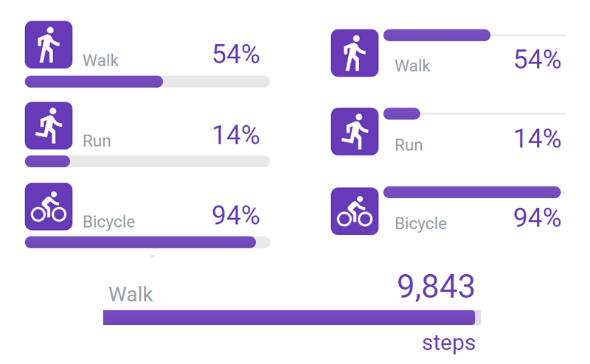590x364 pixels.
Task: Click the Bicycle icon above the thick progress bar
Action: tap(49, 207)
